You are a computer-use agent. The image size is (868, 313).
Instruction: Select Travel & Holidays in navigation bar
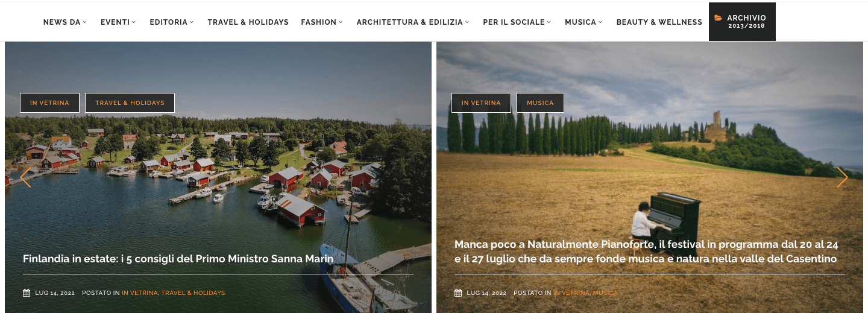click(x=248, y=22)
